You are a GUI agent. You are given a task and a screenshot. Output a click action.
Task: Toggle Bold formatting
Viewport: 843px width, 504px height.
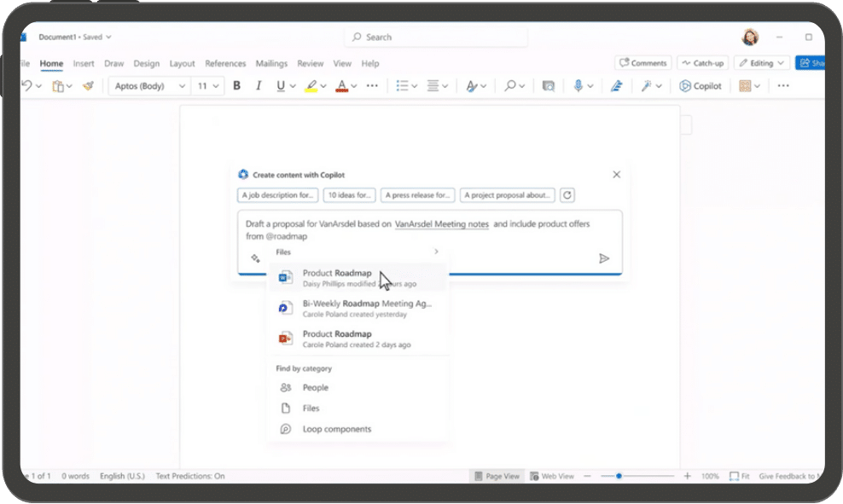click(x=236, y=86)
